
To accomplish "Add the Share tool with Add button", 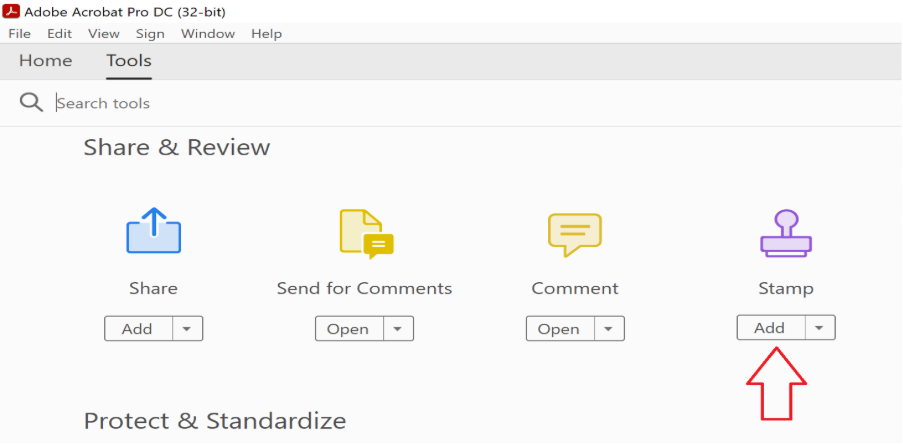I will pyautogui.click(x=138, y=329).
